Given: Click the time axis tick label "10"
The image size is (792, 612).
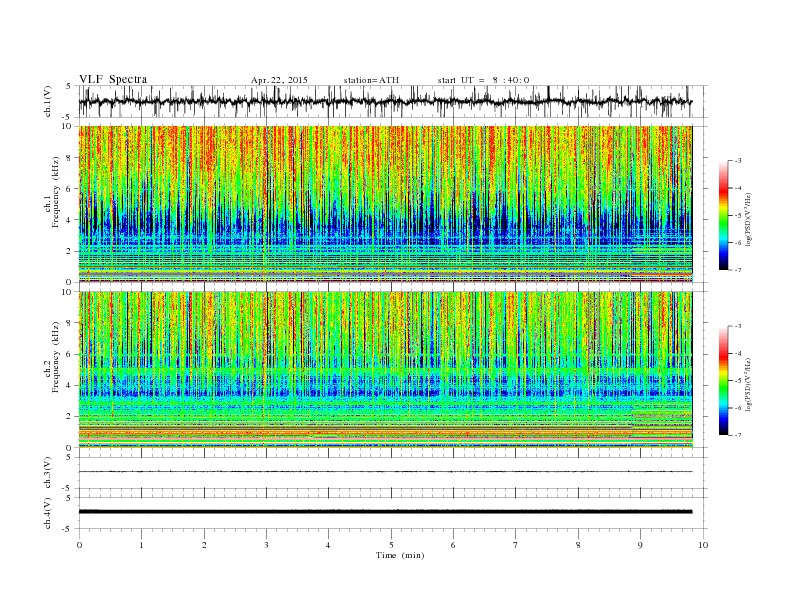Looking at the screenshot, I should pos(703,545).
